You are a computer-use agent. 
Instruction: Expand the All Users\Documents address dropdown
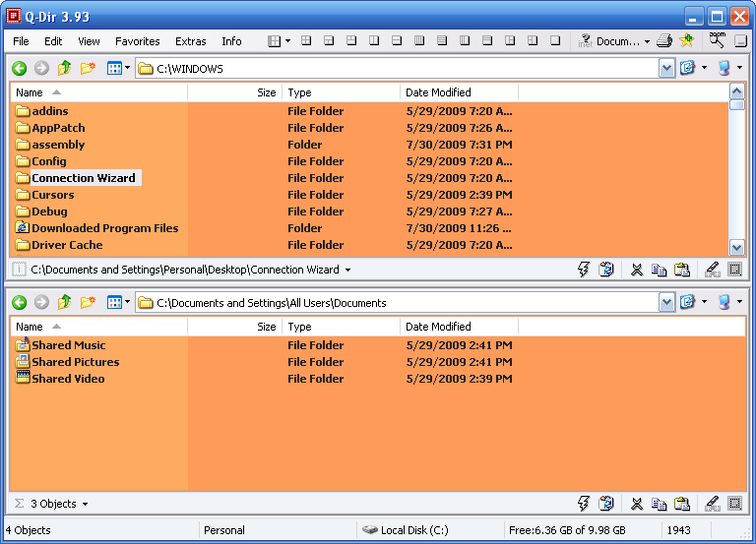coord(666,303)
